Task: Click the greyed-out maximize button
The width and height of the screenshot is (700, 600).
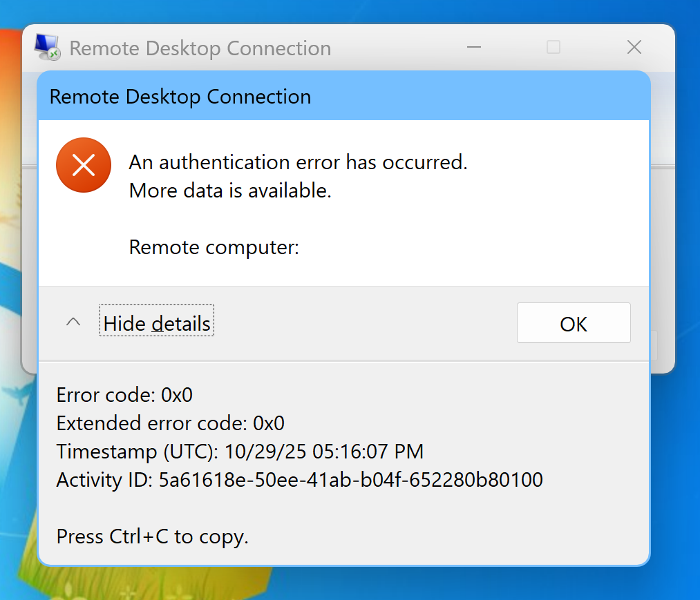Action: click(554, 47)
